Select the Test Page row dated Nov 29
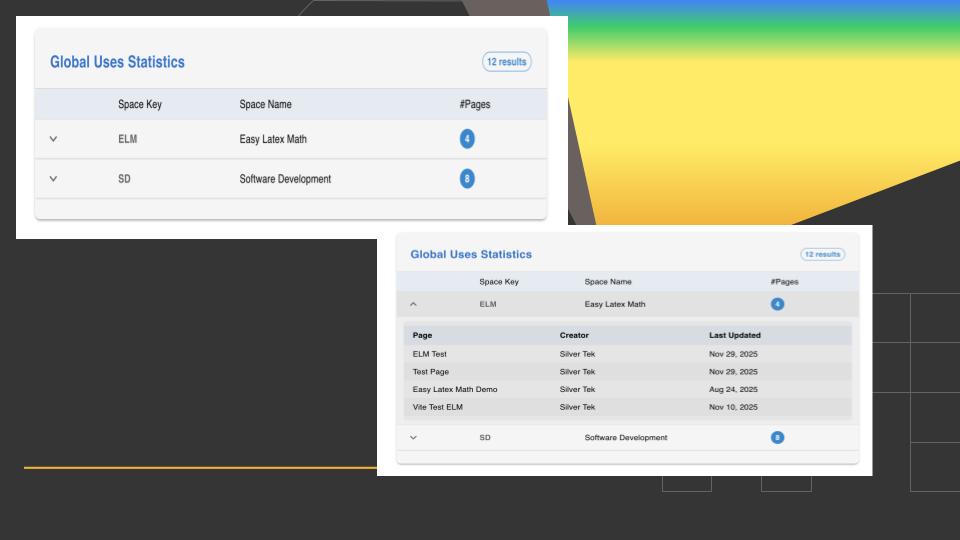This screenshot has width=960, height=540. coord(431,371)
